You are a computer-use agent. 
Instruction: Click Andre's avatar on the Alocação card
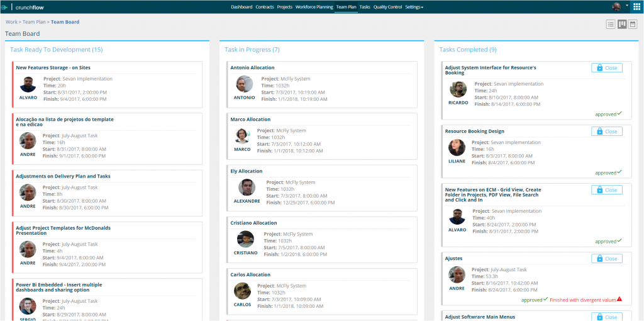click(28, 142)
